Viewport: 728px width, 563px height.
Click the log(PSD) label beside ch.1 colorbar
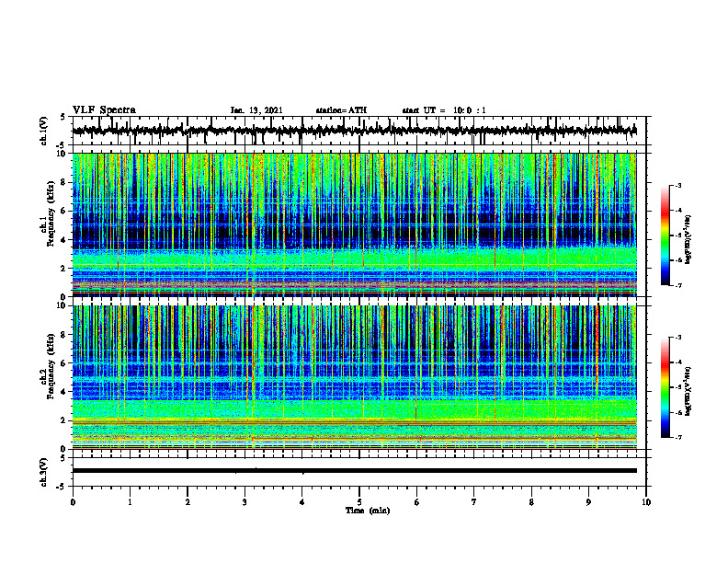click(x=688, y=240)
